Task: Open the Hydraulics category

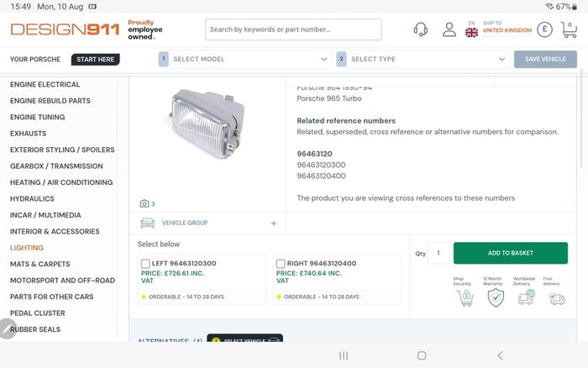Action: pos(32,198)
